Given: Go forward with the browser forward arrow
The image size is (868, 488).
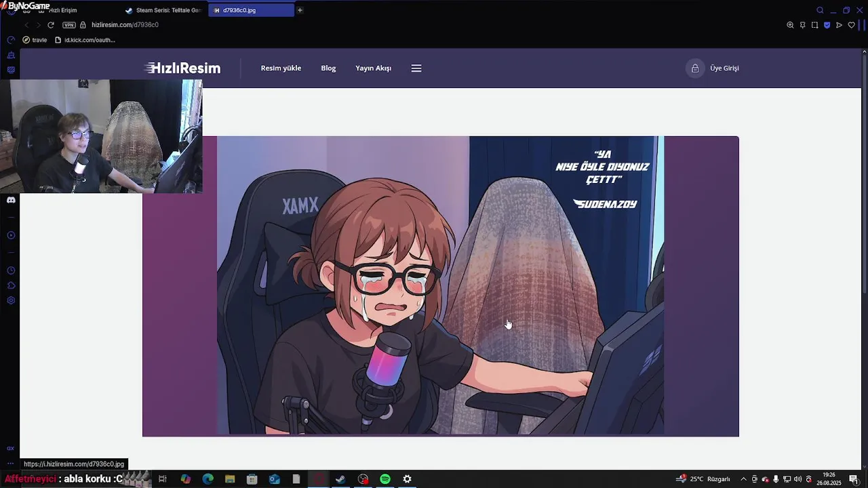Looking at the screenshot, I should pyautogui.click(x=38, y=25).
